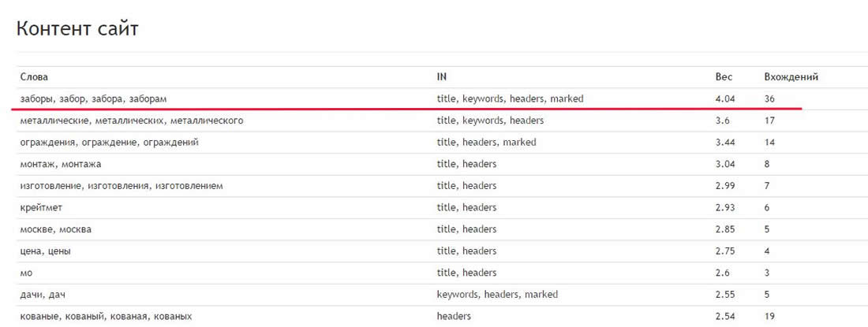The width and height of the screenshot is (868, 327).
Task: Click the 'Вхождений' column header
Action: [791, 77]
